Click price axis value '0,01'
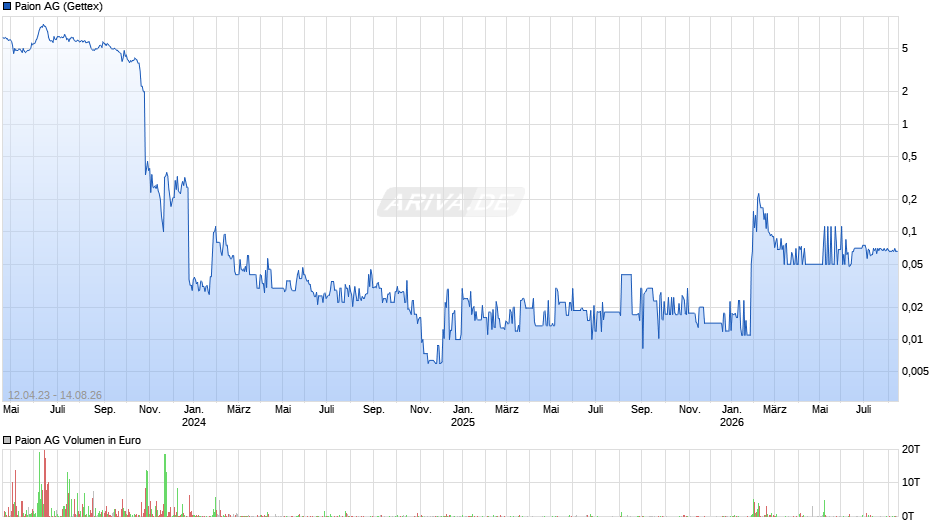The height and width of the screenshot is (526, 940). pyautogui.click(x=912, y=339)
